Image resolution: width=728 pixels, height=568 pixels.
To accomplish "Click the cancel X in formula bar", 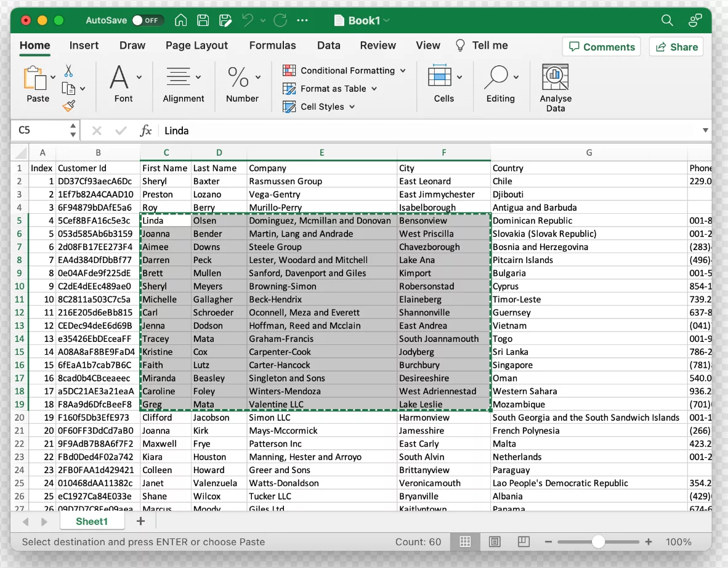I will coord(97,131).
